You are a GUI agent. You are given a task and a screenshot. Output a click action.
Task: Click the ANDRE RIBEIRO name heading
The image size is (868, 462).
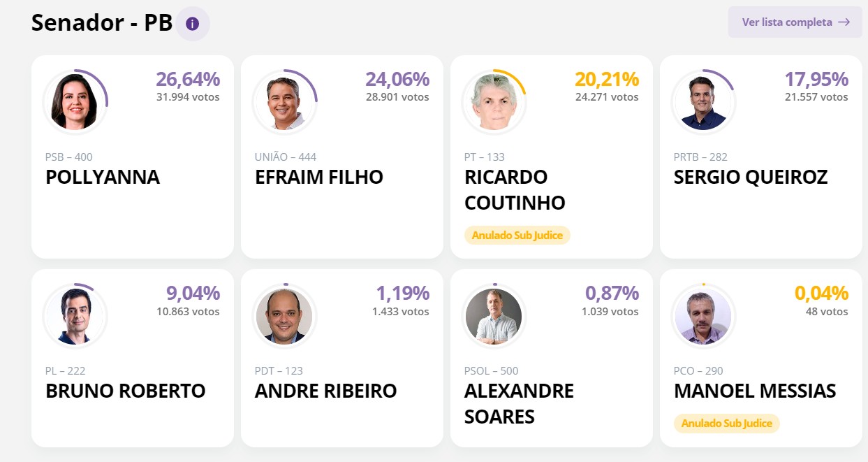(x=326, y=391)
